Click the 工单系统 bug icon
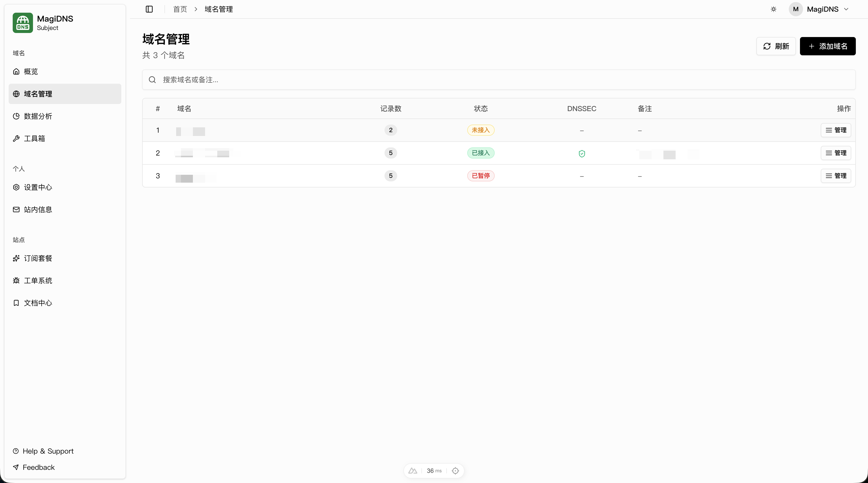The width and height of the screenshot is (868, 483). (16, 281)
